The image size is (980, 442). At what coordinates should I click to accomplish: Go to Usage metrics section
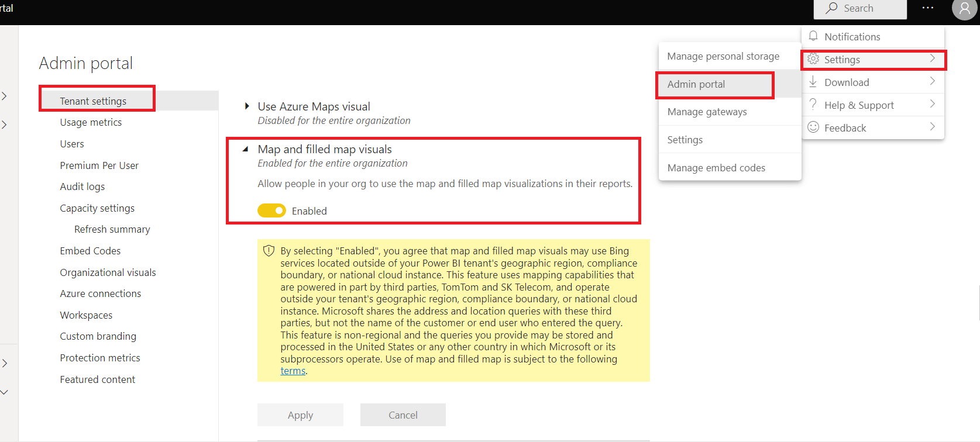[x=91, y=122]
